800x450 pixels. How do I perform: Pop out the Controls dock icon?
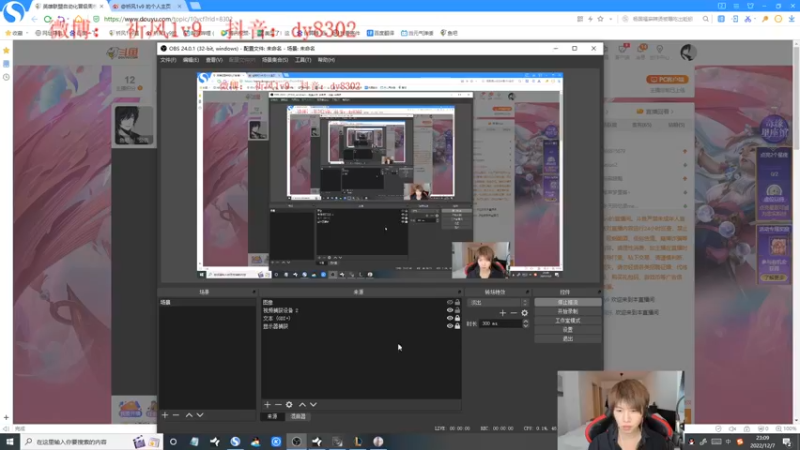click(x=599, y=292)
